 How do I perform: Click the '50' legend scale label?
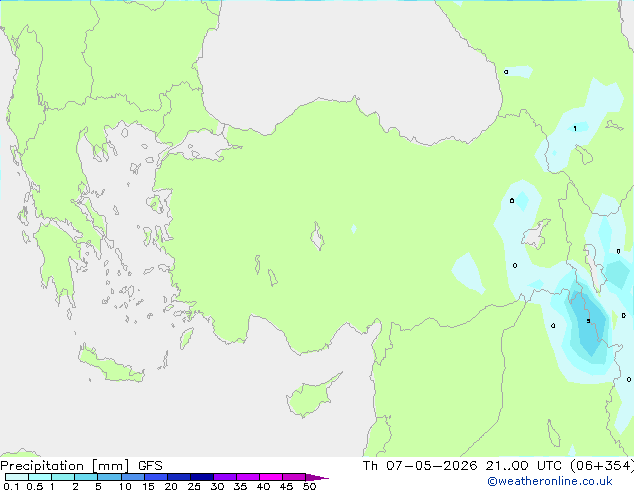pyautogui.click(x=309, y=486)
